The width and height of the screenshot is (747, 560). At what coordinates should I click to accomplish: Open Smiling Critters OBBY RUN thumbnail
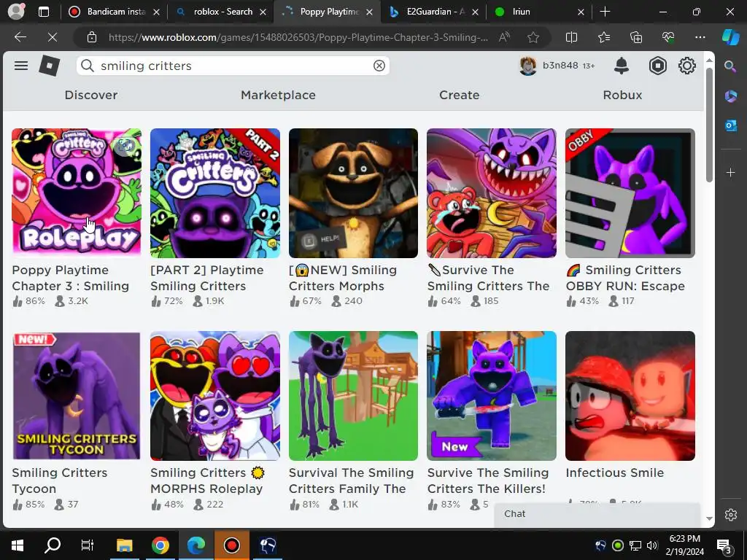coord(630,192)
